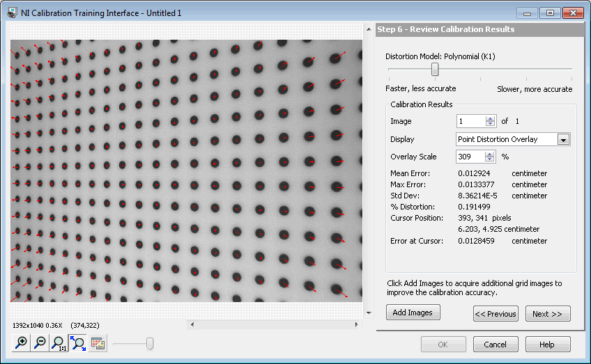Click the Zoom Out magnifier tool

point(40,343)
